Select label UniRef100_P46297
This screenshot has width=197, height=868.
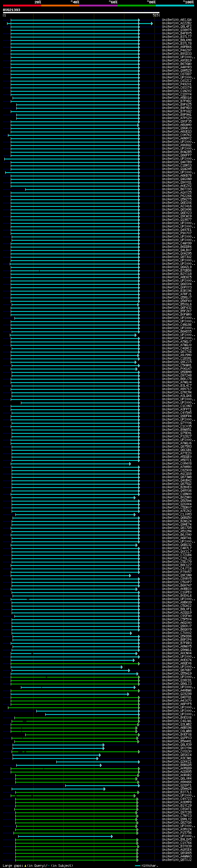(177, 50)
